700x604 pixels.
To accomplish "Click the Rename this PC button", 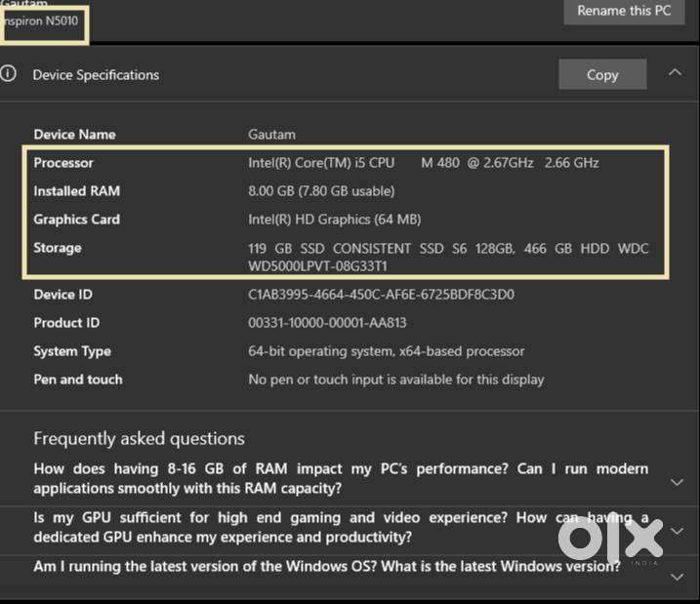I will [x=625, y=11].
